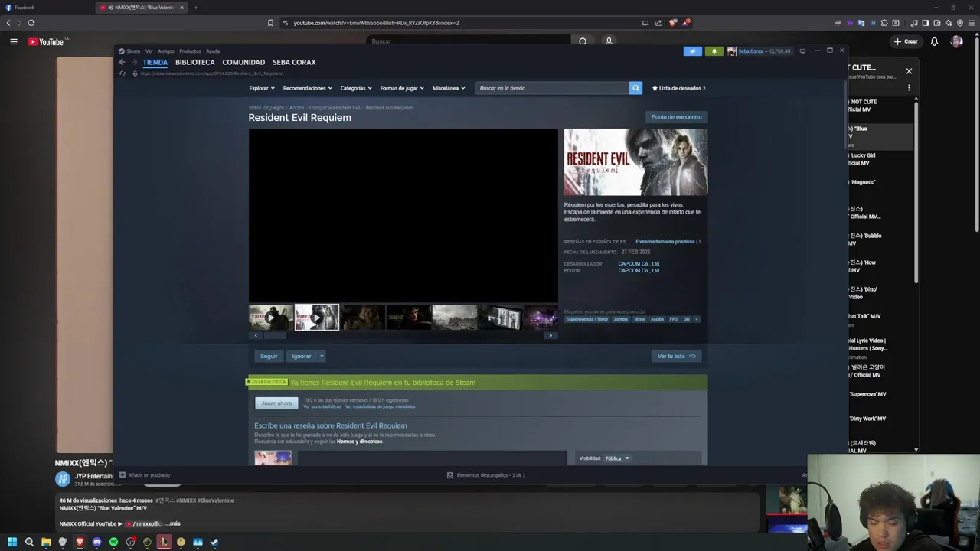Click Jugar ahora button
980x551 pixels.
tap(276, 403)
